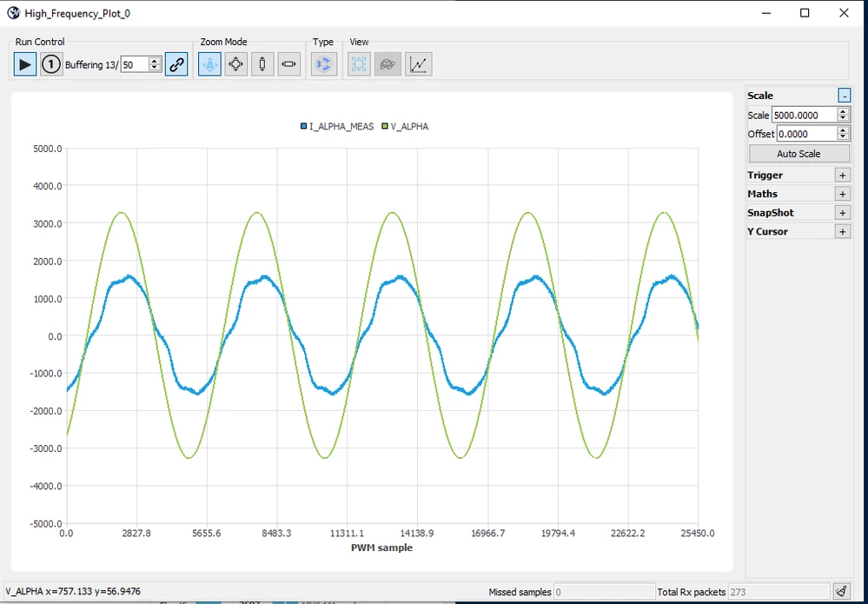868x604 pixels.
Task: Expand the Y Cursor section
Action: [843, 232]
